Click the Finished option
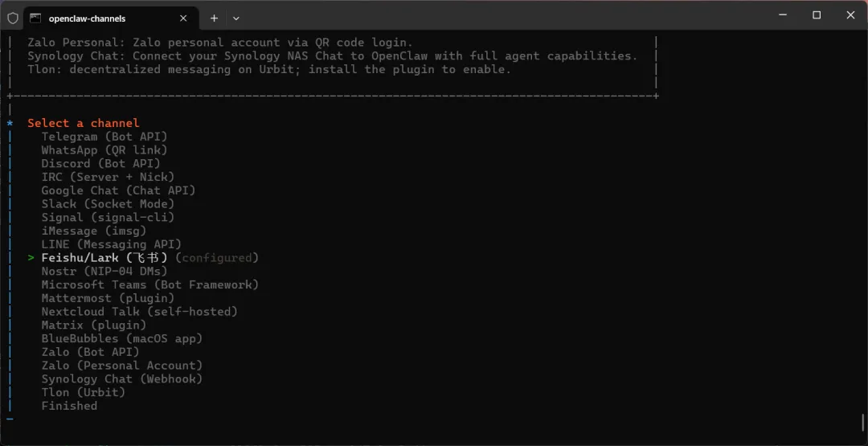 [69, 406]
